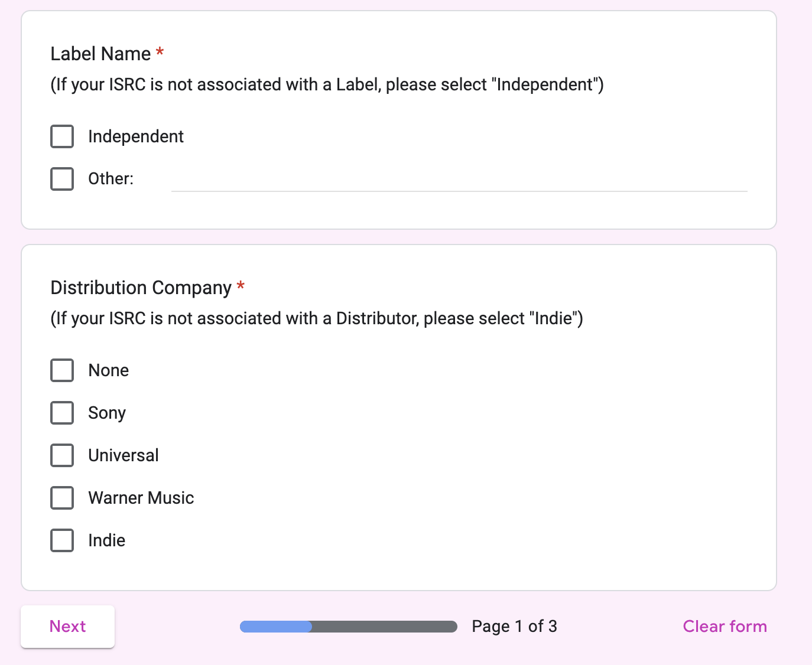Click the Label hint mentioning "Independent"
The width and height of the screenshot is (812, 665).
pos(327,84)
